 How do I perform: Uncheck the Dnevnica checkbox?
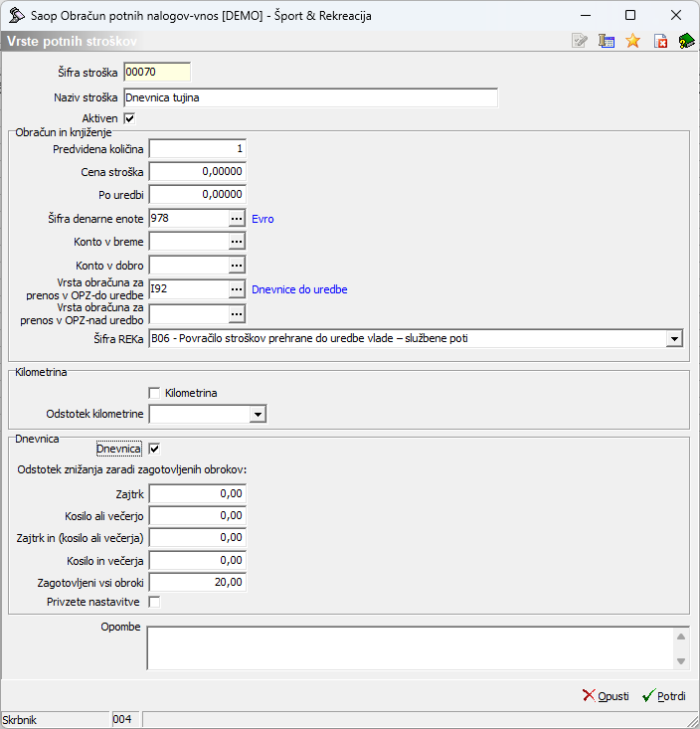(154, 449)
